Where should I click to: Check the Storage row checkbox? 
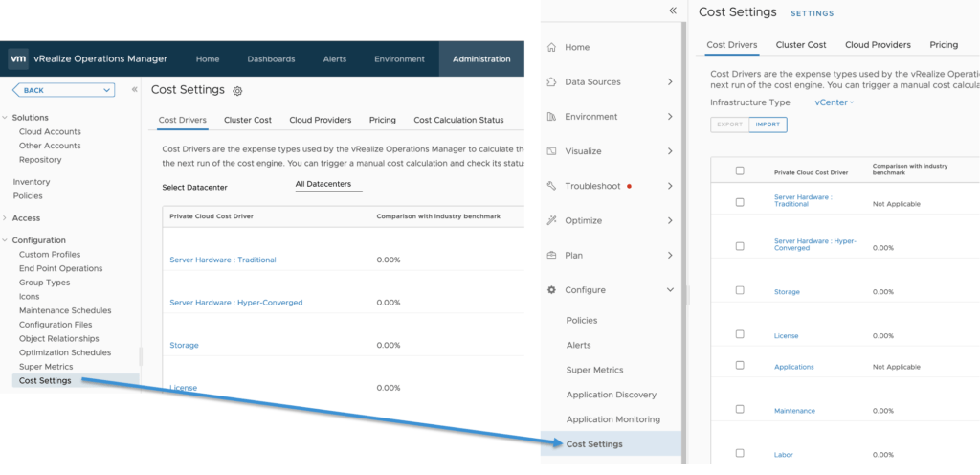[x=740, y=290]
